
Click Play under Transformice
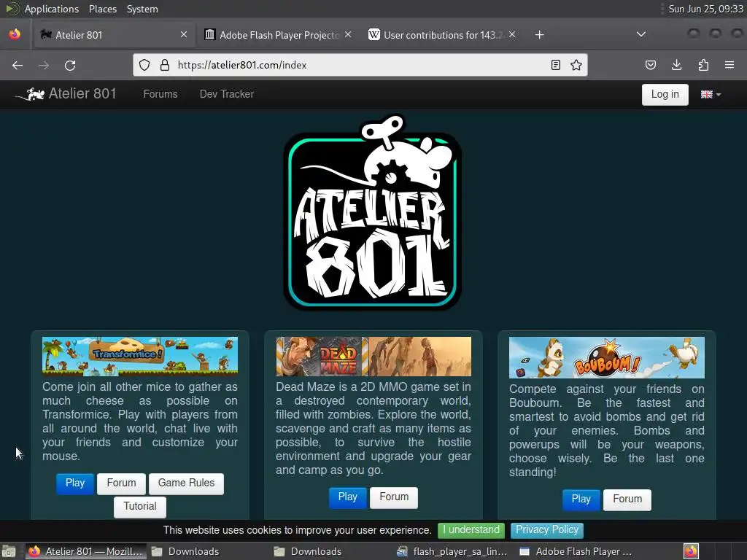75,483
